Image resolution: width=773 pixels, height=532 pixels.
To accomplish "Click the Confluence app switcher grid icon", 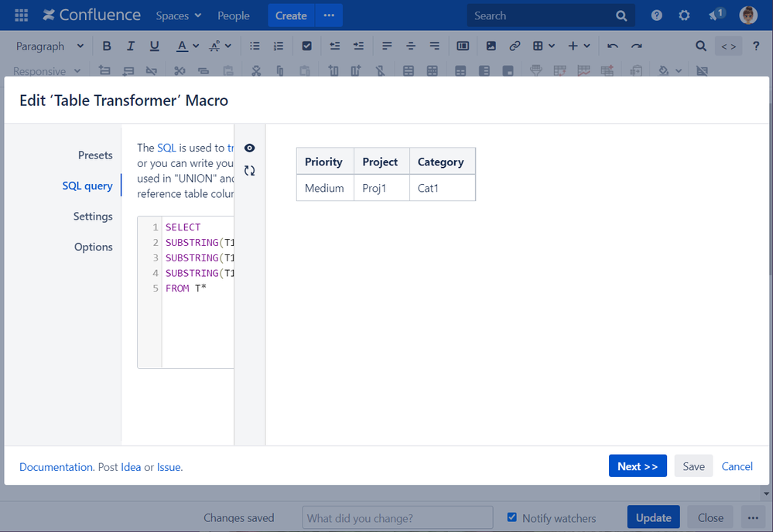I will (x=22, y=15).
